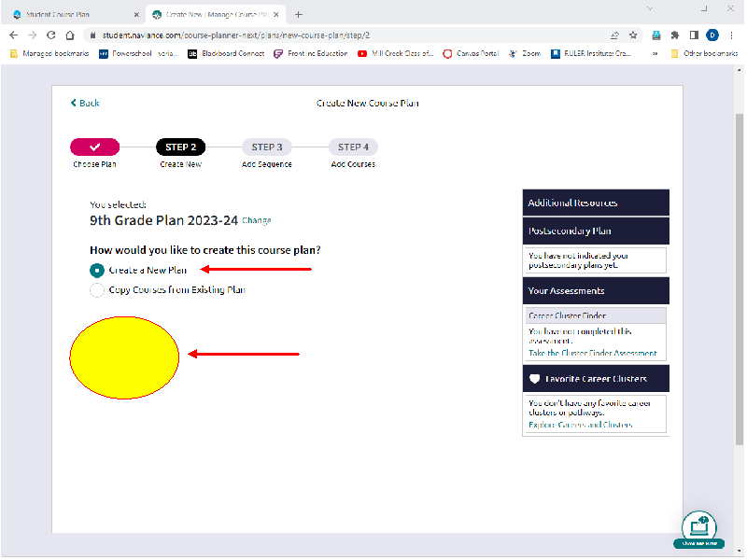This screenshot has width=747, height=560.
Task: Open Mill Creek Class YouTube bookmark
Action: click(x=395, y=54)
